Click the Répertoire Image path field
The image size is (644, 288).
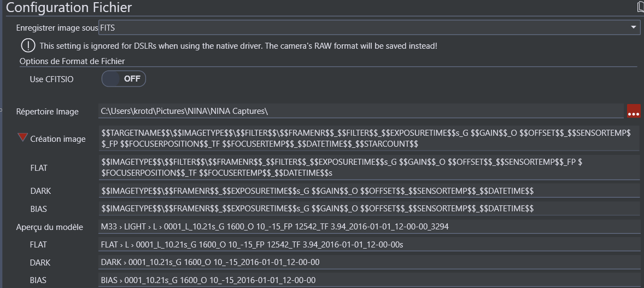(361, 111)
